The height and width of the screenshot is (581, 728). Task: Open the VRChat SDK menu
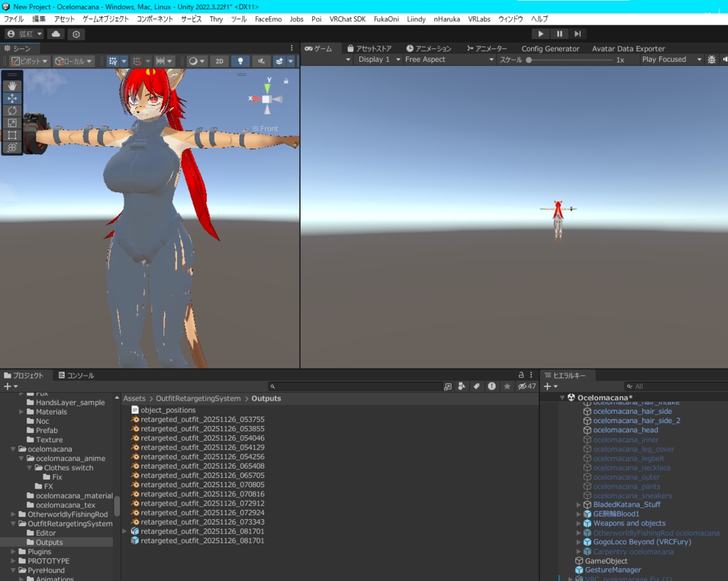(347, 19)
